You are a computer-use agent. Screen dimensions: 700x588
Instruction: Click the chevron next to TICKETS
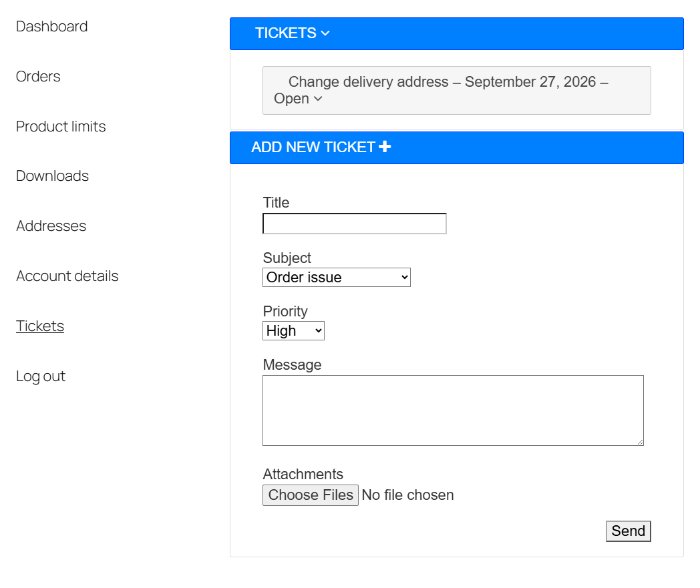(325, 33)
